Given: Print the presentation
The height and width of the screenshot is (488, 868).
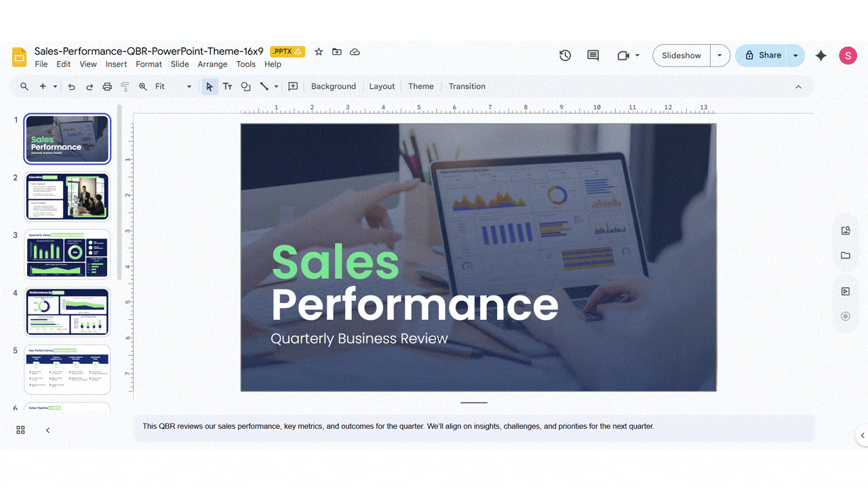Looking at the screenshot, I should tap(106, 86).
